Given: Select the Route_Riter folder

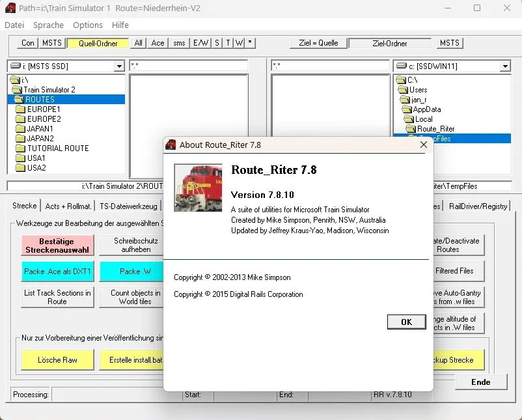Looking at the screenshot, I should coord(430,128).
